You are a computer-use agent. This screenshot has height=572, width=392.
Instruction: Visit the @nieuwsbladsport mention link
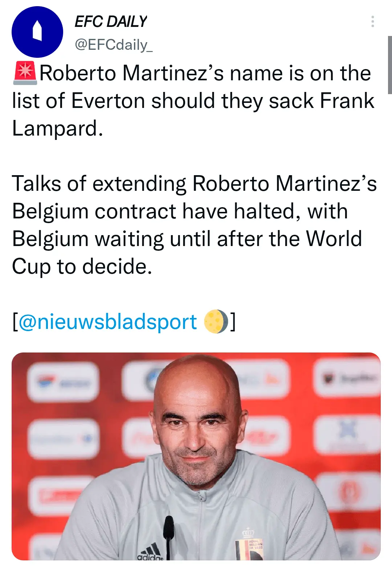pyautogui.click(x=107, y=322)
